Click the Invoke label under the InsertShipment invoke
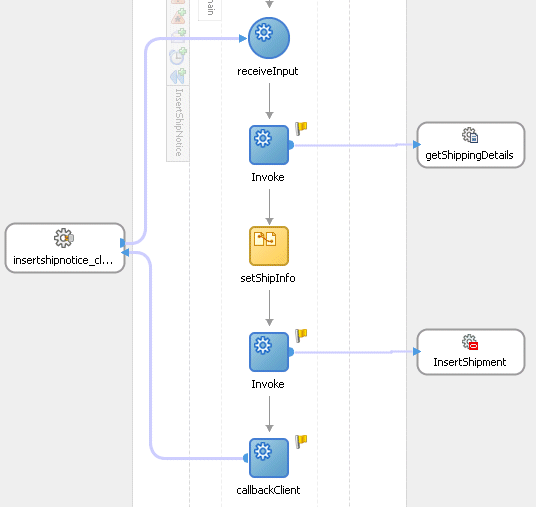The height and width of the screenshot is (507, 536). click(x=268, y=384)
